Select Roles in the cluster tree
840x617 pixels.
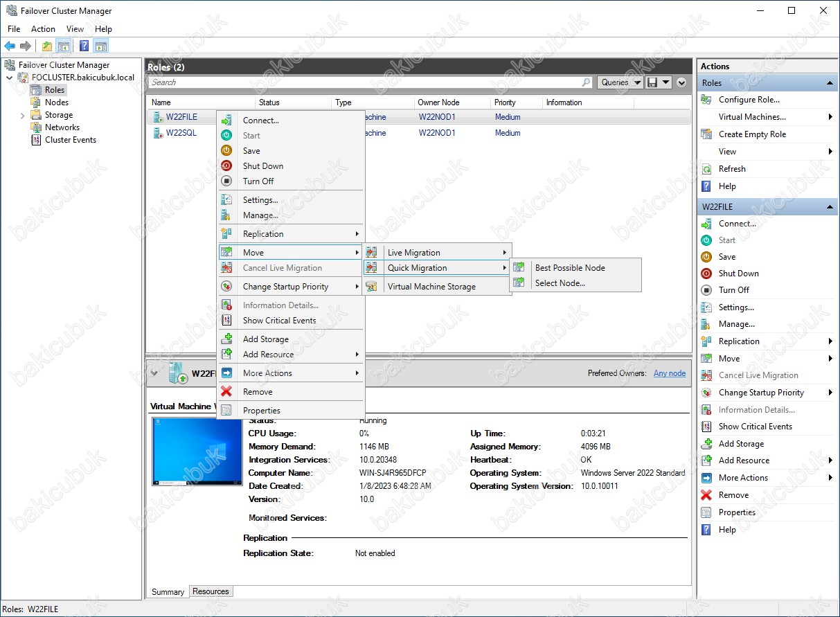click(x=55, y=90)
